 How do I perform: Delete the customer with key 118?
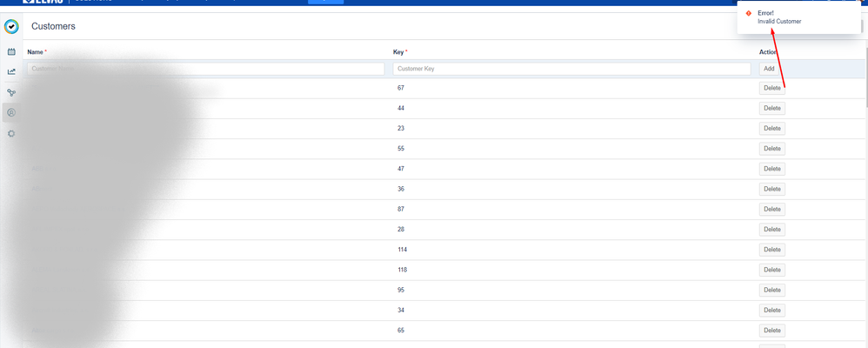771,270
